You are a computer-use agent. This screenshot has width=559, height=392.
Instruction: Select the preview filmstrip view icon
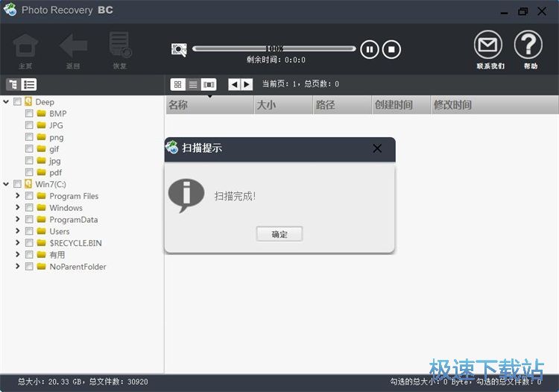click(x=209, y=84)
